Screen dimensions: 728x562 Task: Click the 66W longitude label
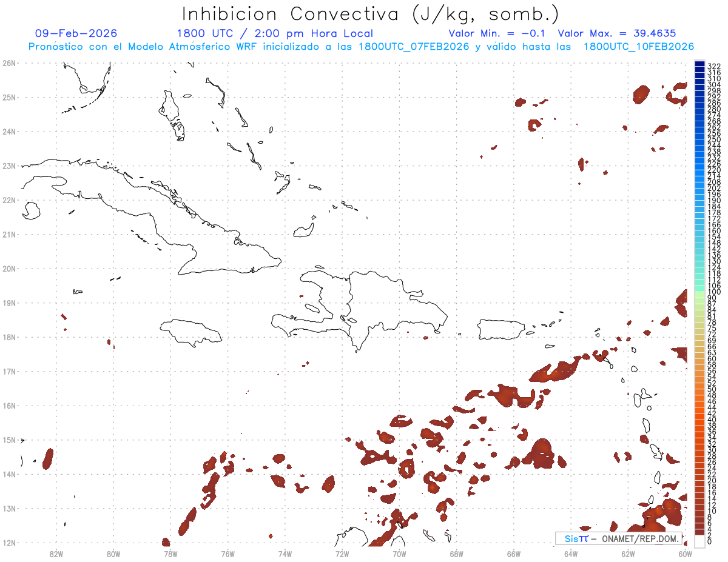[514, 554]
